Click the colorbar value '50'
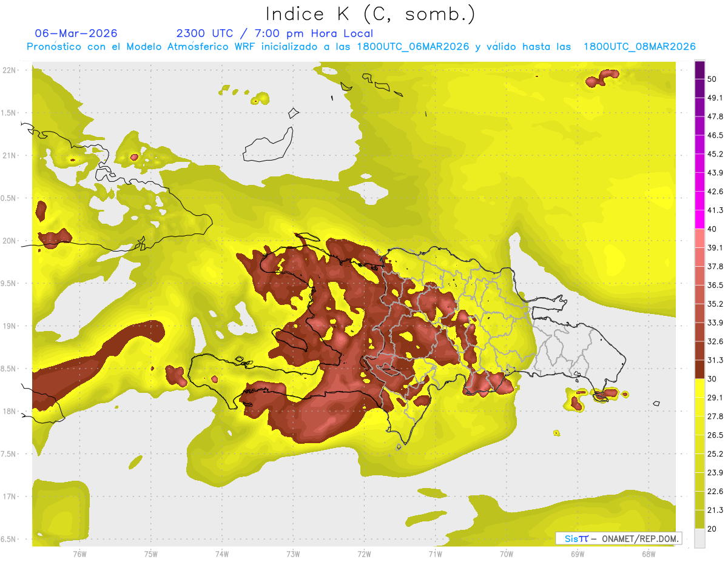Viewport: 728px width, 562px height. point(713,79)
